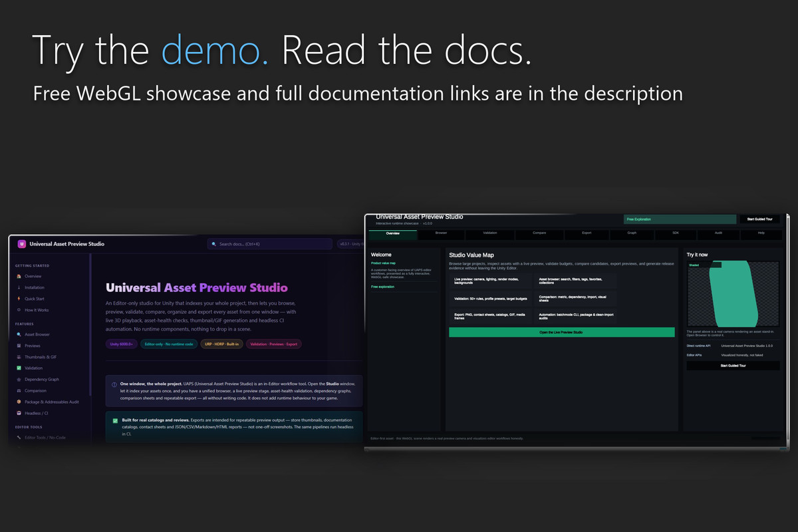Click Interactive runtime showcase v1.0.0 subtitle

click(x=404, y=223)
